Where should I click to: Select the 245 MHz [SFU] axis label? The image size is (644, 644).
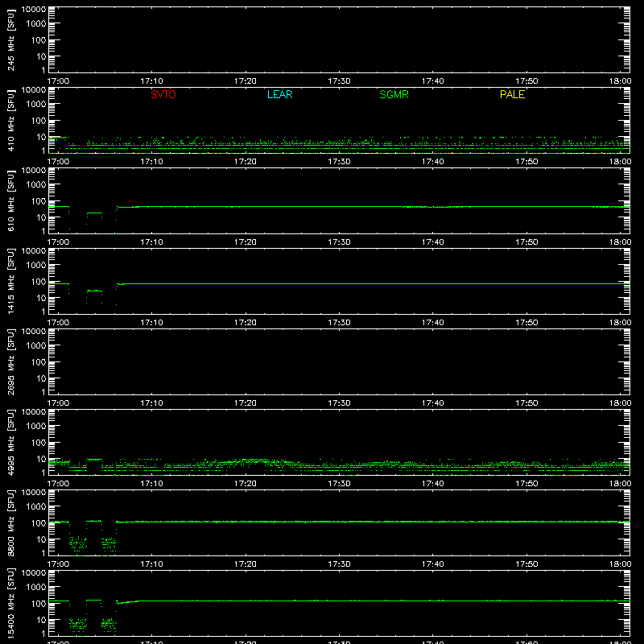(x=11, y=39)
